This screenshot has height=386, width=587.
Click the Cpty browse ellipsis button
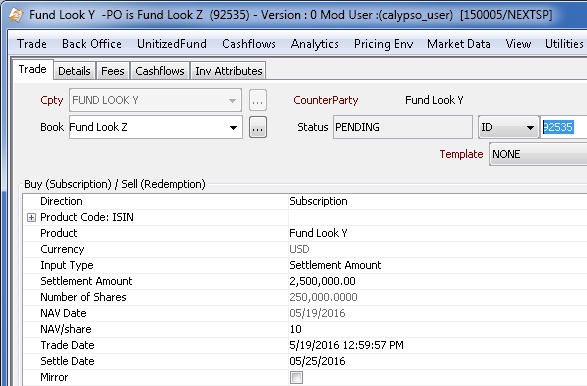coord(258,100)
